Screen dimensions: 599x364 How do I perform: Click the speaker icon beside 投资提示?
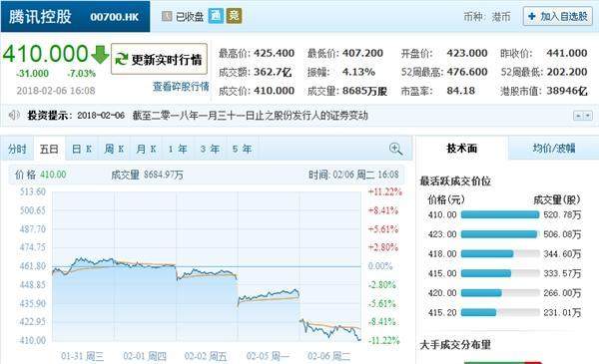[14, 115]
